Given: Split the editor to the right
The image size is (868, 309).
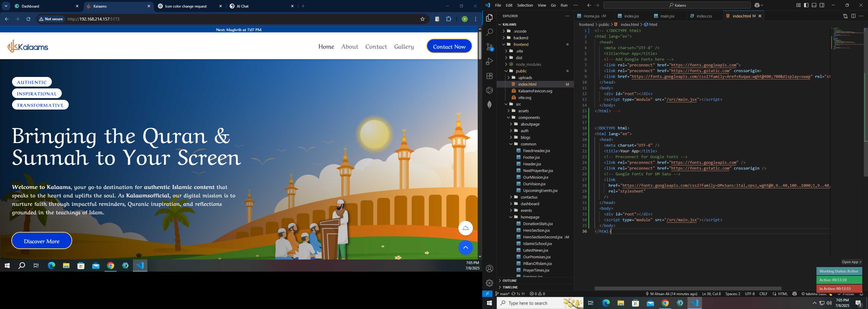Looking at the screenshot, I should tap(853, 16).
